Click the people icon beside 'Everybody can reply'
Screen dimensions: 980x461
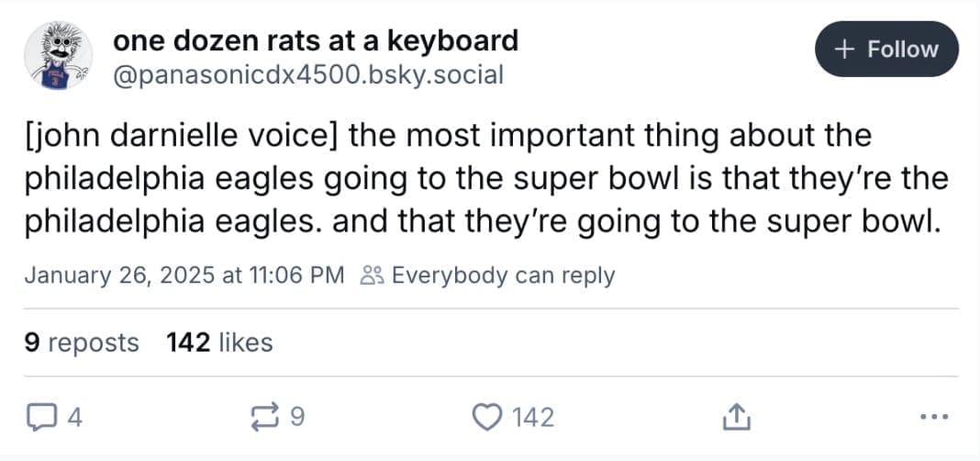373,275
